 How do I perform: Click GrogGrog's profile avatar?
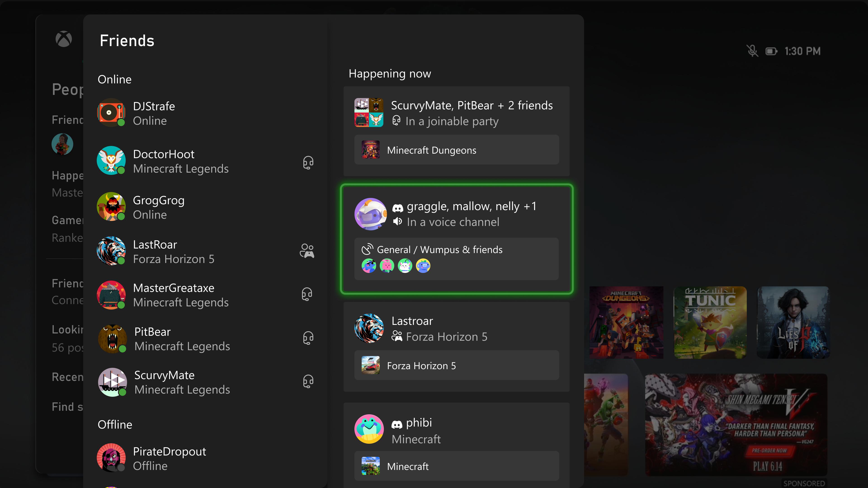[x=111, y=206]
